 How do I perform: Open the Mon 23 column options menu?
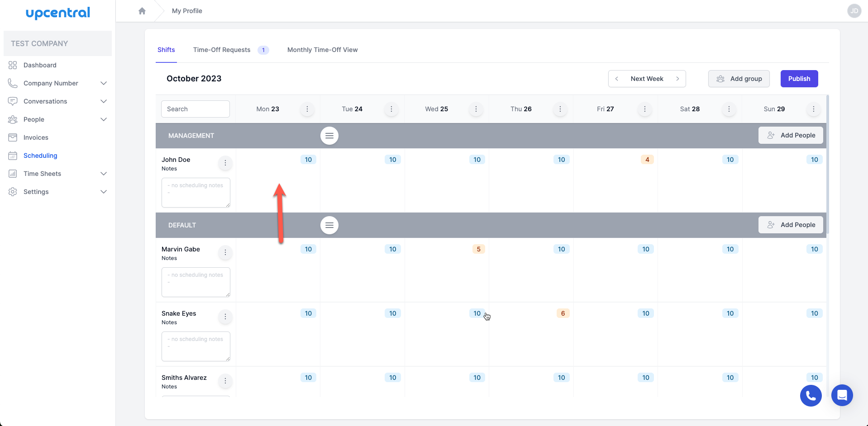click(x=307, y=109)
